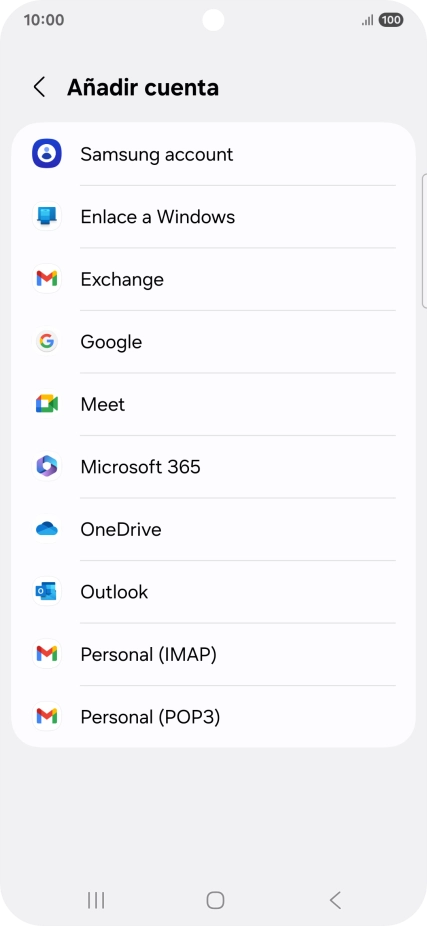
Task: Tap the Samsung account icon
Action: (x=47, y=154)
